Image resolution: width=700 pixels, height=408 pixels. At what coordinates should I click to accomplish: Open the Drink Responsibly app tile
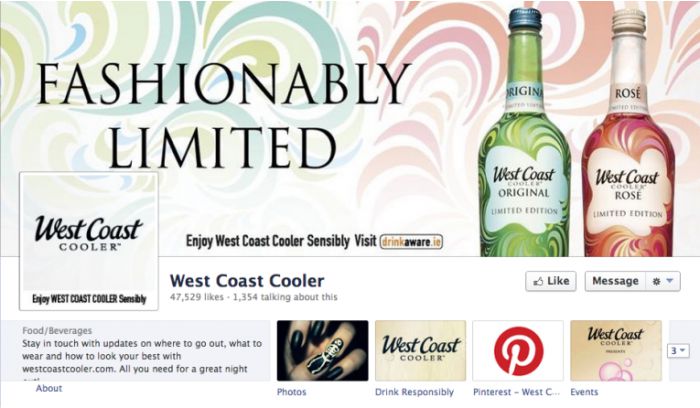coord(421,350)
